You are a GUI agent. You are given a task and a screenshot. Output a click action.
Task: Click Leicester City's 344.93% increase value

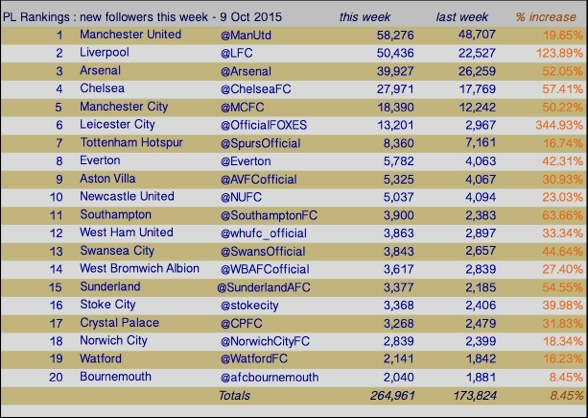pos(559,125)
